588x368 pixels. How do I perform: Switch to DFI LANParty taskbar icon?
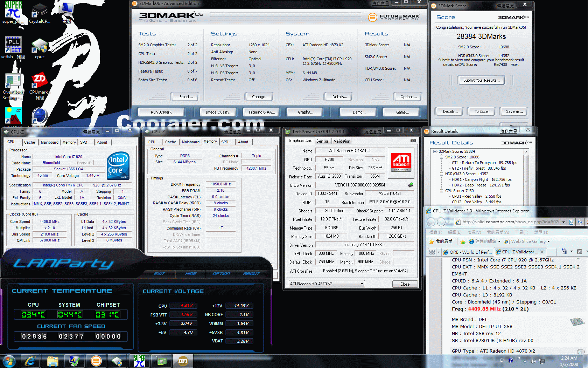click(183, 361)
